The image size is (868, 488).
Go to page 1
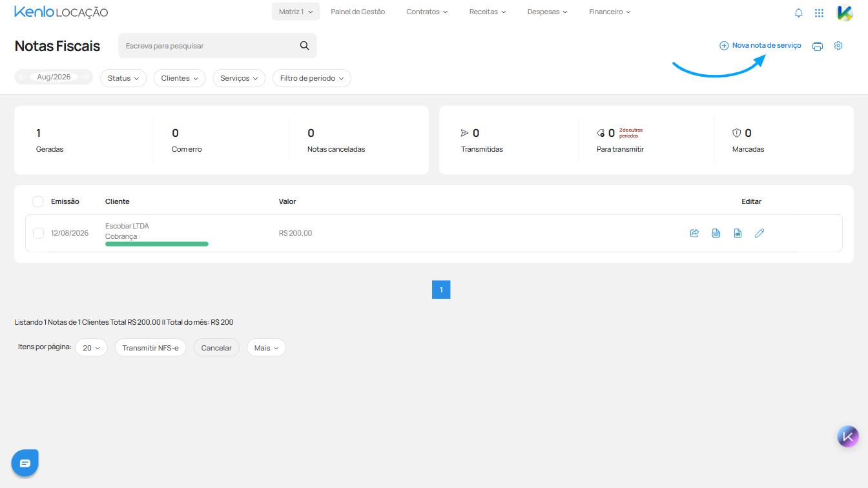(x=441, y=290)
